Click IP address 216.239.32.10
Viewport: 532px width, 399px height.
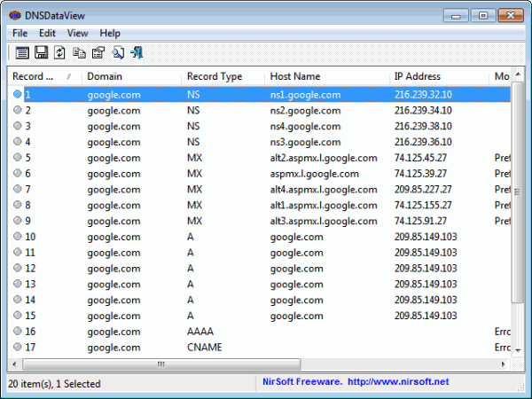click(x=423, y=94)
